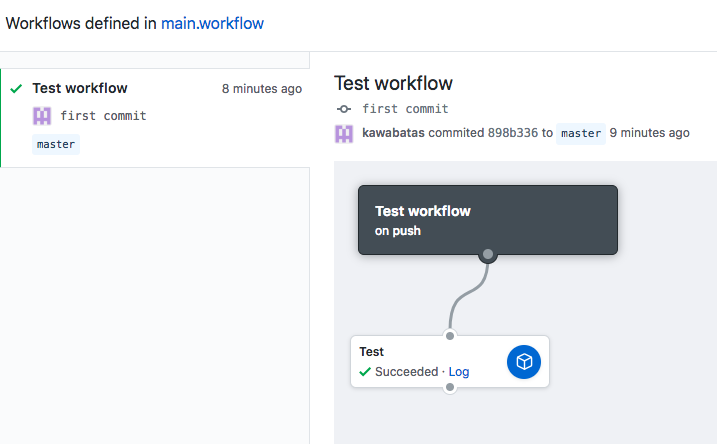Open the Log link for the Test action

tap(459, 372)
